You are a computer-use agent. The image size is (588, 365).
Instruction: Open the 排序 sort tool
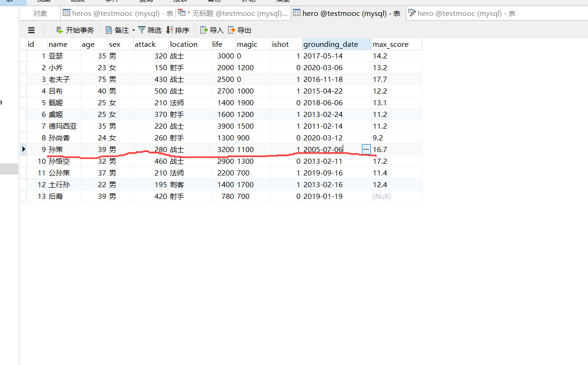(x=178, y=30)
